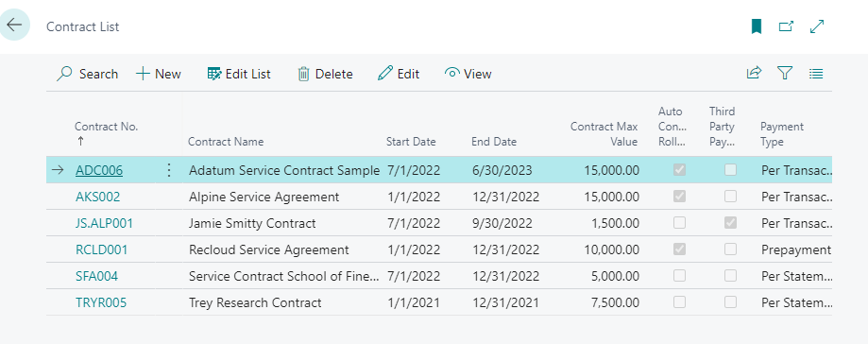Click End Date 12/31/2021 cell
Screen dimensions: 868x344
(x=506, y=302)
